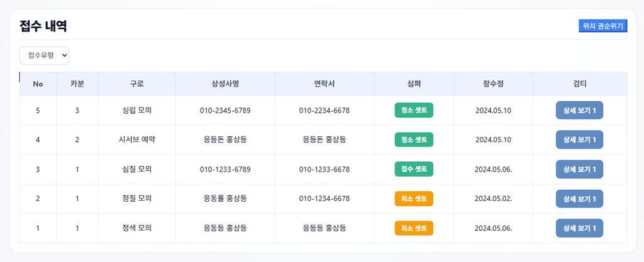644x262 pixels.
Task: Click 응동롤 홍상등 in the 정질 모의 row
Action: 225,199
